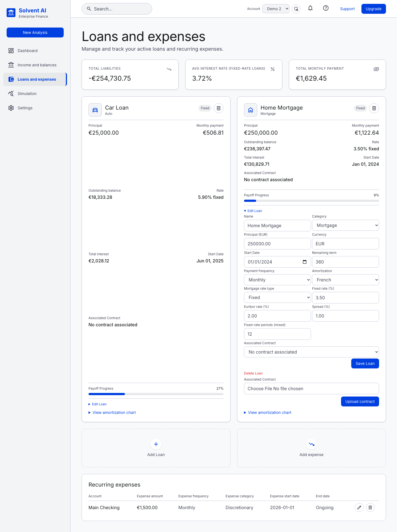
Task: Open the calendar picker in Start Date
Action: click(305, 262)
